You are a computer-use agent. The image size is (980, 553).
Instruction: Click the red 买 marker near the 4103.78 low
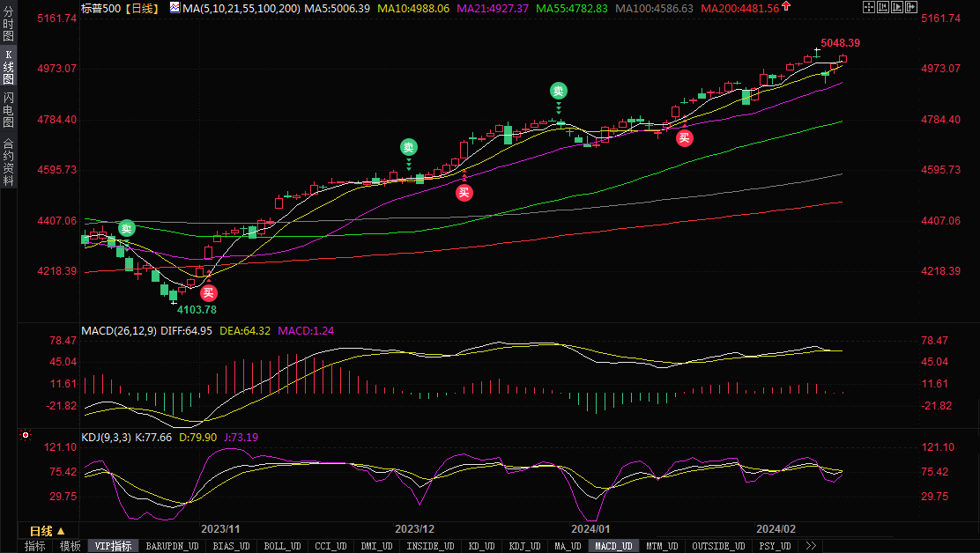click(208, 292)
